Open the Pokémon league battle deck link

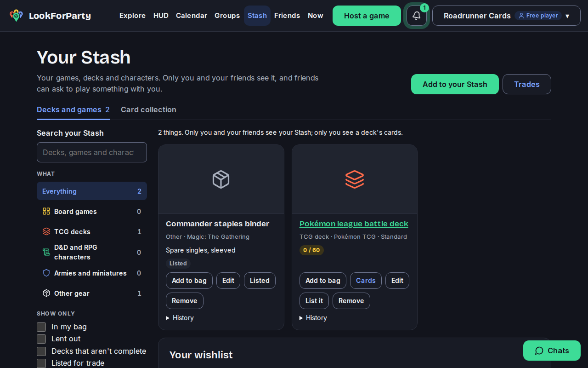pos(354,224)
